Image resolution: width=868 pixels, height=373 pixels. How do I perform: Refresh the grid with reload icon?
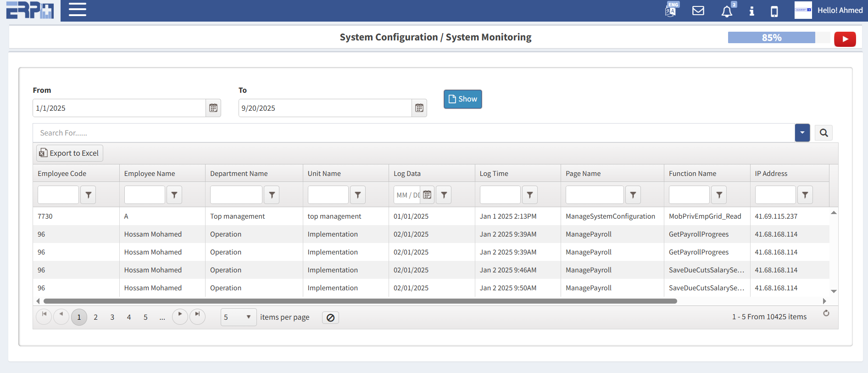[826, 313]
